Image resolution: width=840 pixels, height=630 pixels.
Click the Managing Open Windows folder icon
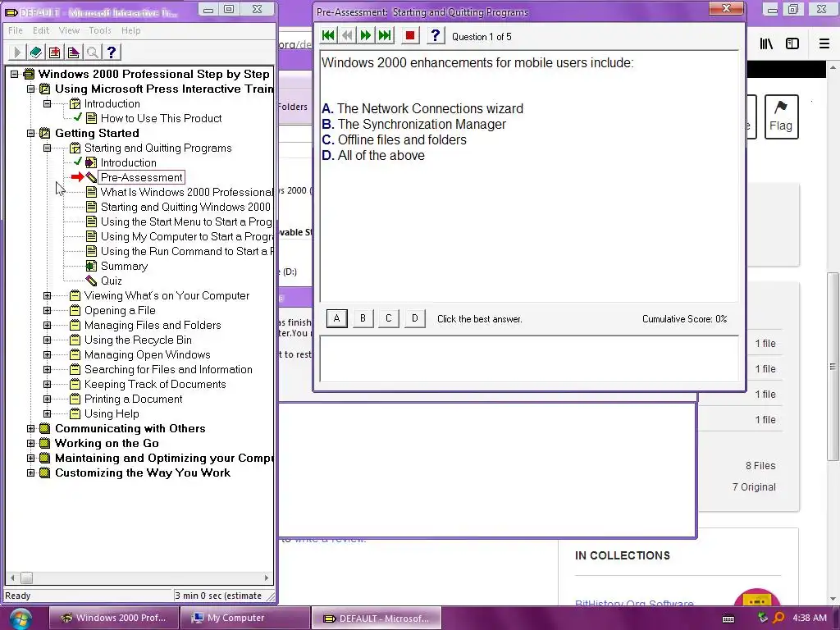75,354
